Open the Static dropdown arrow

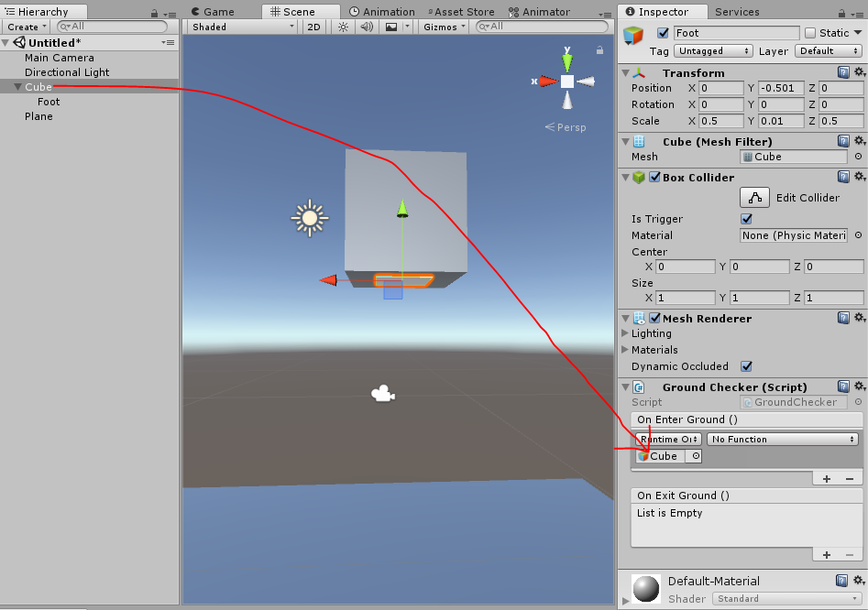click(859, 33)
